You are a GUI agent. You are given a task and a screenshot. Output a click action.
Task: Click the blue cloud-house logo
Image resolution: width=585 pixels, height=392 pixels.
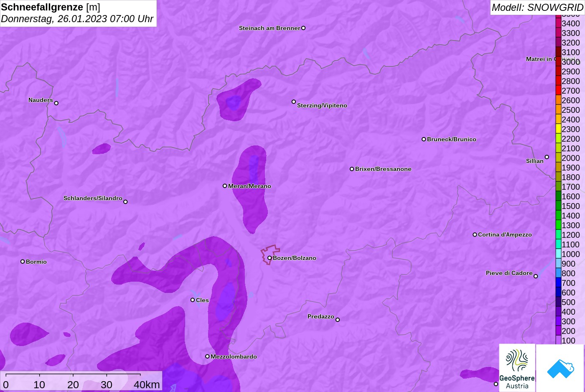click(560, 368)
